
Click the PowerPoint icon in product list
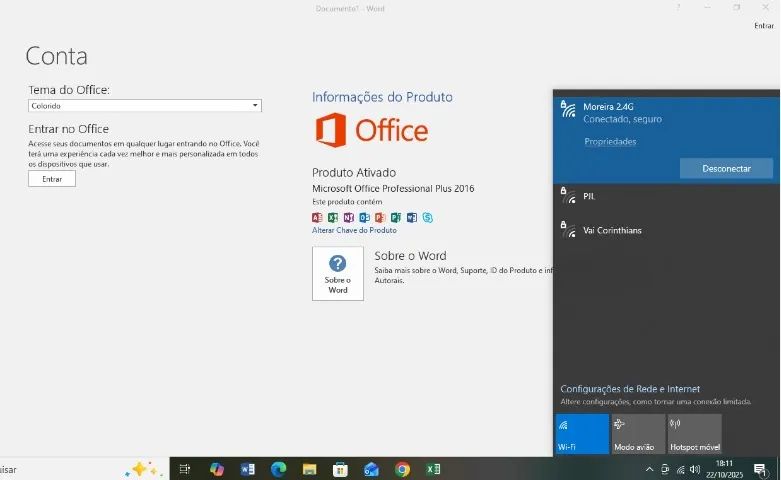coord(380,218)
